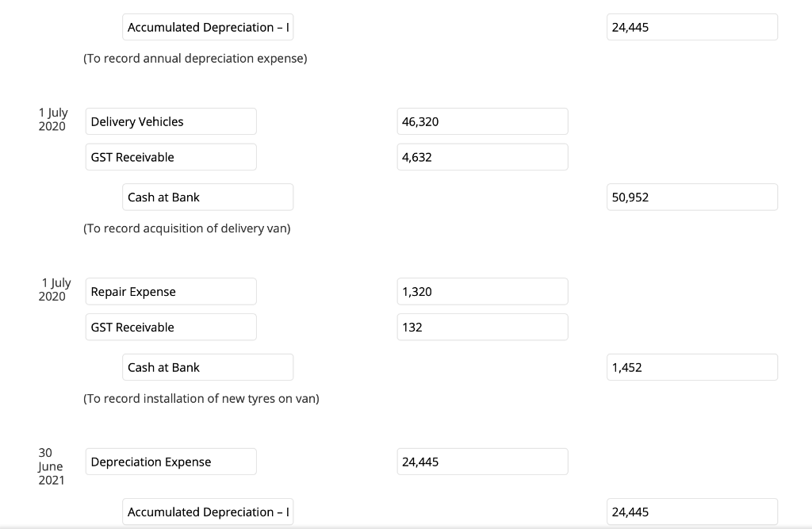The width and height of the screenshot is (812, 529).
Task: Click the Depreciation Expense account field
Action: click(170, 462)
